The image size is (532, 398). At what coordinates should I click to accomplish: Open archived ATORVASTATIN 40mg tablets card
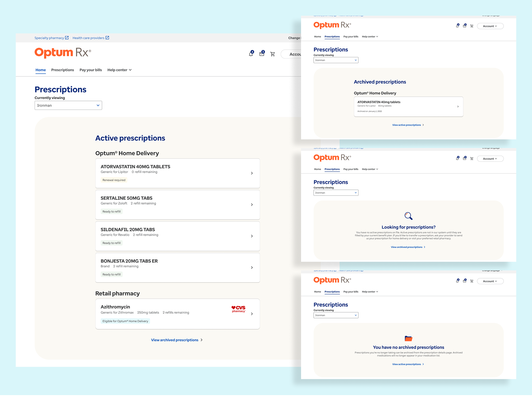click(x=408, y=107)
